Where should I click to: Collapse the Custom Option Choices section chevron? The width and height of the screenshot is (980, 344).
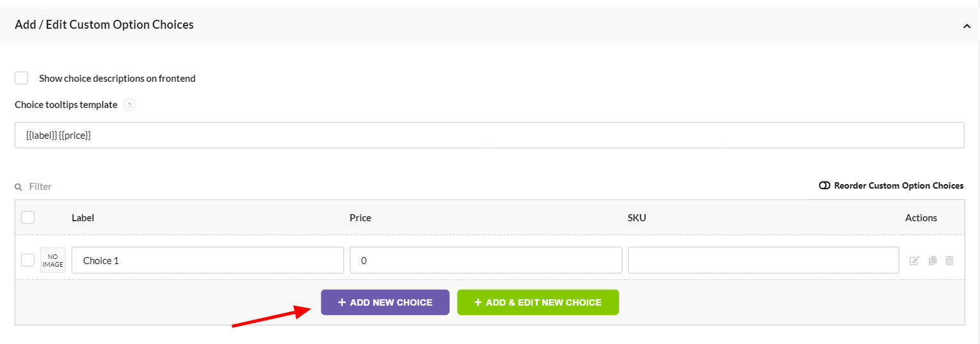click(x=966, y=26)
